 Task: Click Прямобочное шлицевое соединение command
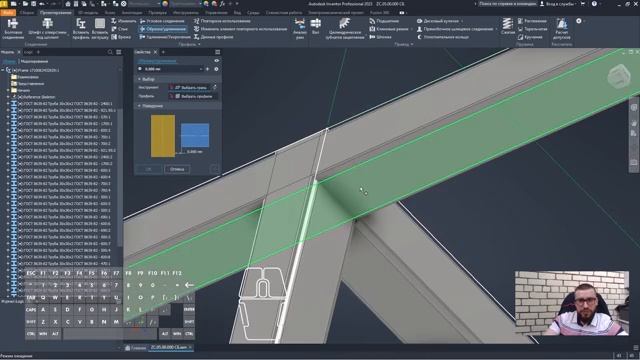pyautogui.click(x=455, y=29)
